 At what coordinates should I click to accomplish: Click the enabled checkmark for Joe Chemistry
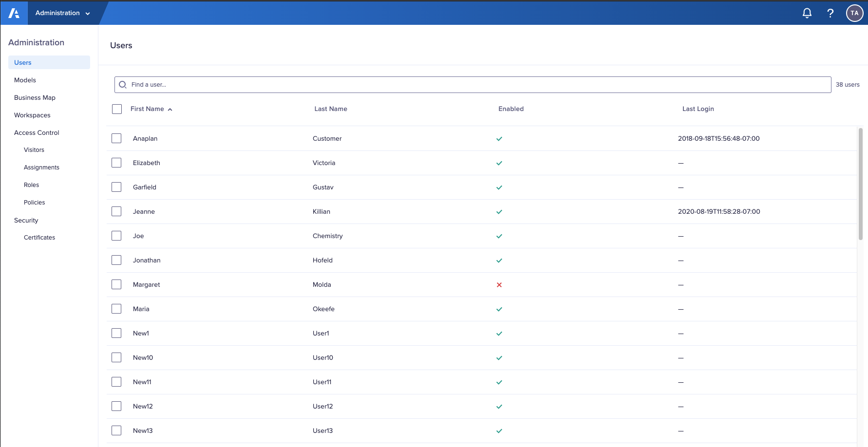tap(499, 236)
